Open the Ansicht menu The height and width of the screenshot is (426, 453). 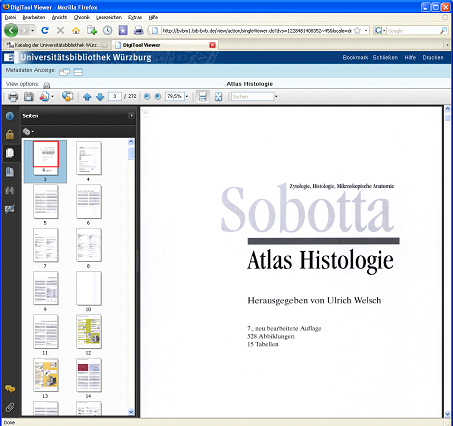pyautogui.click(x=59, y=17)
